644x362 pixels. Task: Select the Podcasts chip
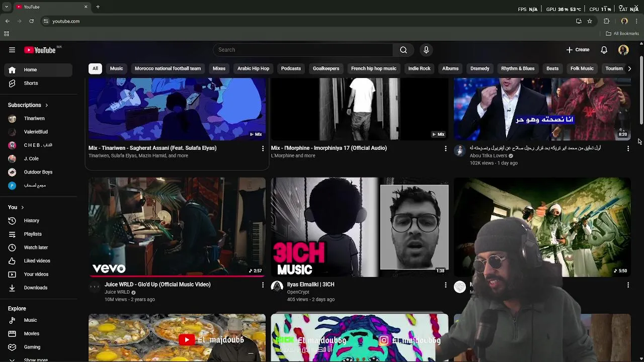(291, 68)
